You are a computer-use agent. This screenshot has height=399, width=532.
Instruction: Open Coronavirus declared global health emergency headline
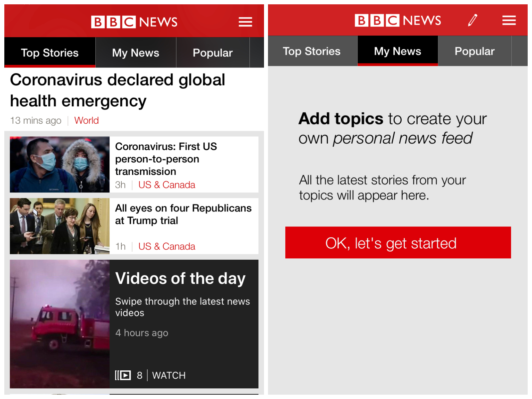pos(118,90)
